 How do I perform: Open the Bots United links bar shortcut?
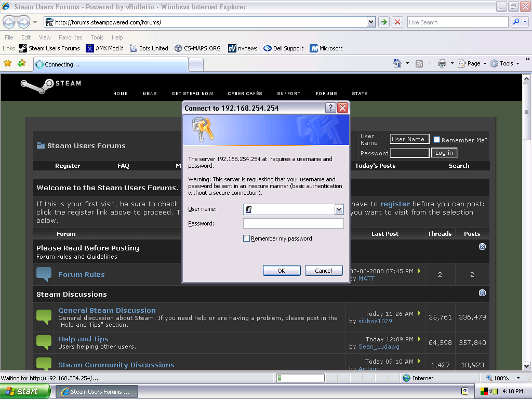[x=149, y=48]
